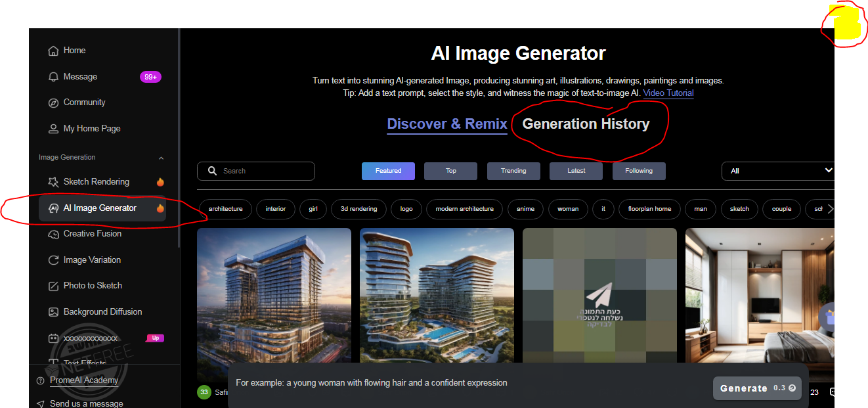Click the PromeAI Academy question icon

(x=41, y=381)
